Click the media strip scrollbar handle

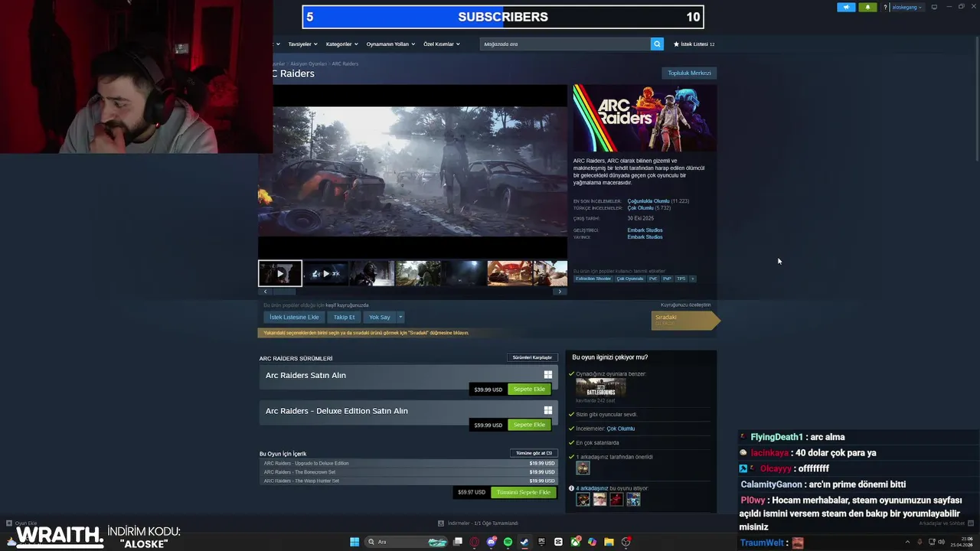point(284,292)
